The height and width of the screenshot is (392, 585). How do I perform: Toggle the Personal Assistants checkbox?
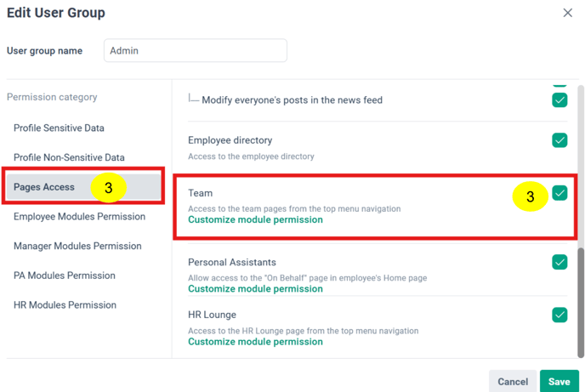tap(559, 262)
